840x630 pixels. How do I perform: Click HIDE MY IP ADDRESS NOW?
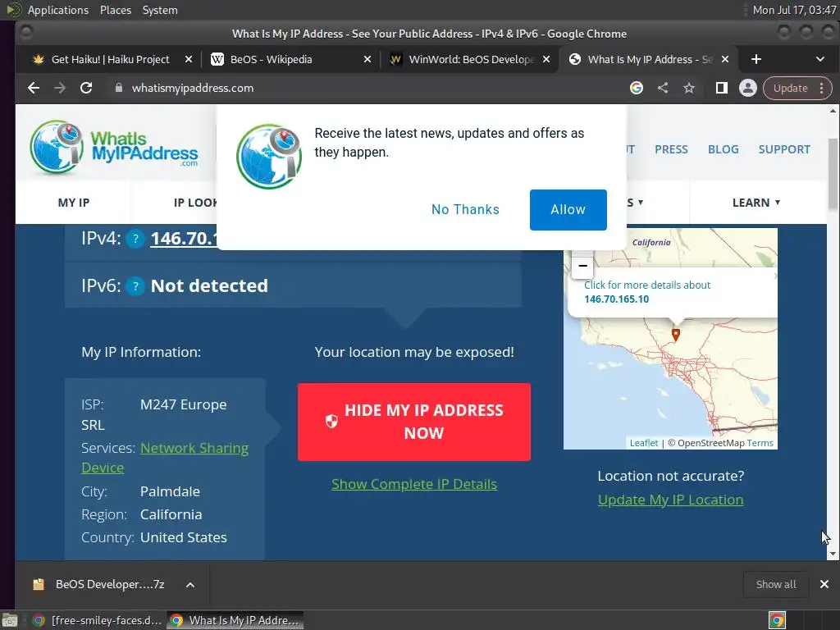click(x=414, y=422)
